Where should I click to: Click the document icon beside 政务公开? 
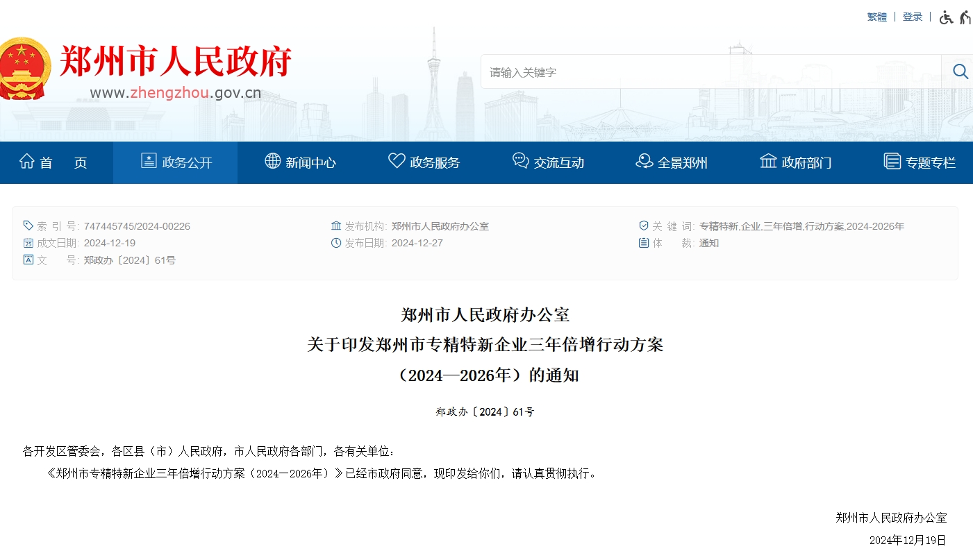(x=149, y=160)
